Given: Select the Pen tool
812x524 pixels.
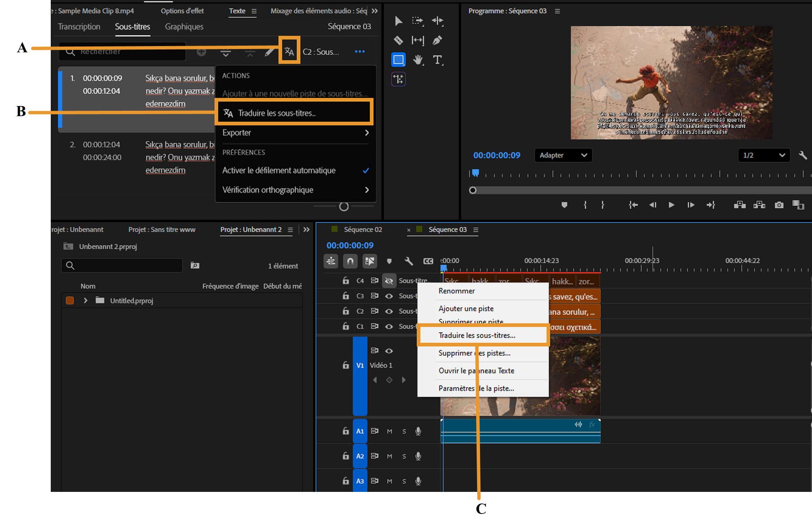Looking at the screenshot, I should (438, 40).
